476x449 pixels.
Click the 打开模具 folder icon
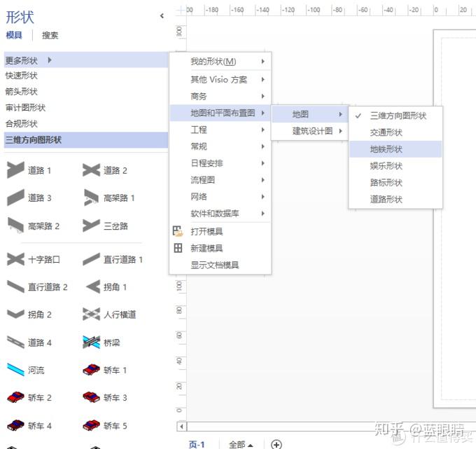pyautogui.click(x=178, y=231)
